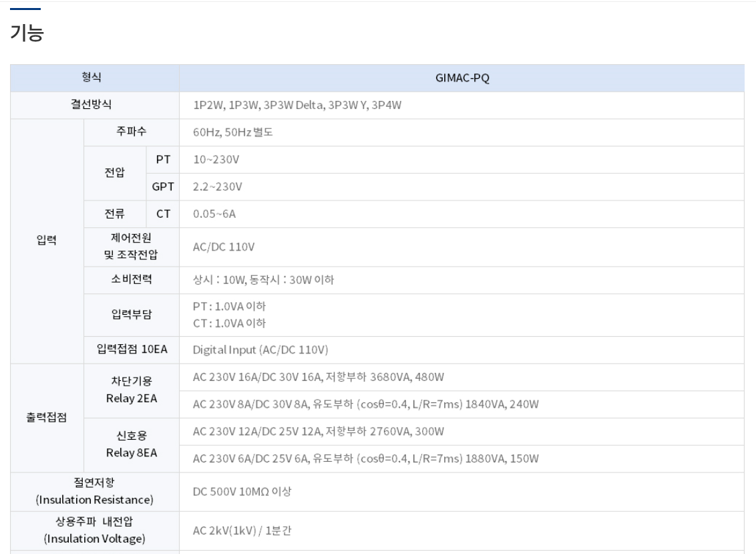Click the 'CT' sub-label cell

(163, 214)
